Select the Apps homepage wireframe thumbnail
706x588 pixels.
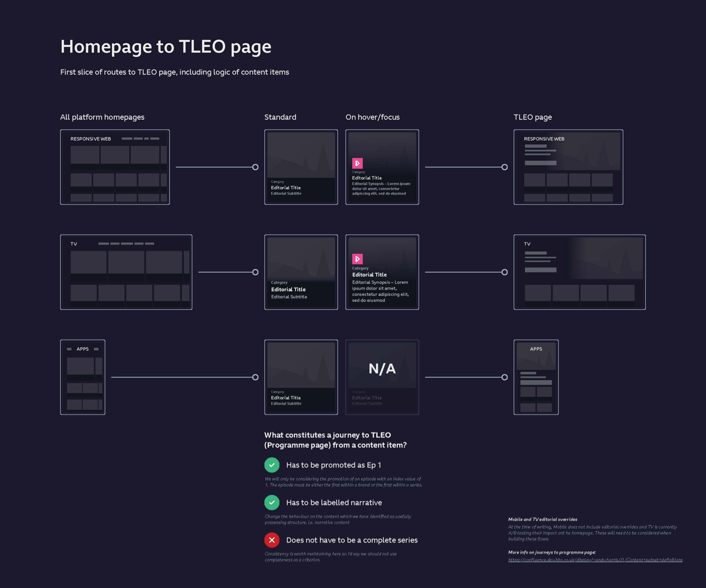[x=83, y=377]
